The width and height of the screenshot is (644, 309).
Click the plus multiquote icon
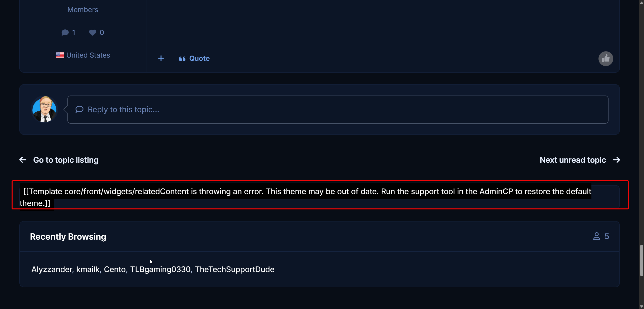pyautogui.click(x=161, y=59)
